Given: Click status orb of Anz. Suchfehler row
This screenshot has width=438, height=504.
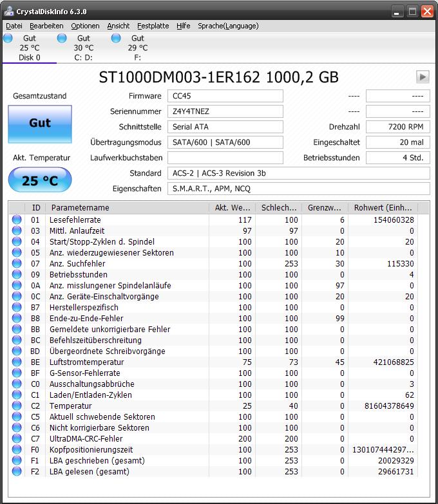Looking at the screenshot, I should [17, 263].
